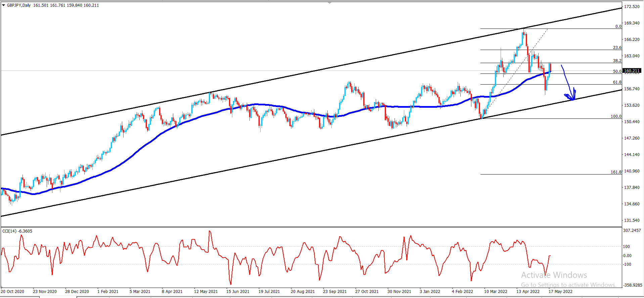
Task: Click the date label 5 Mar 2021
Action: [140, 292]
